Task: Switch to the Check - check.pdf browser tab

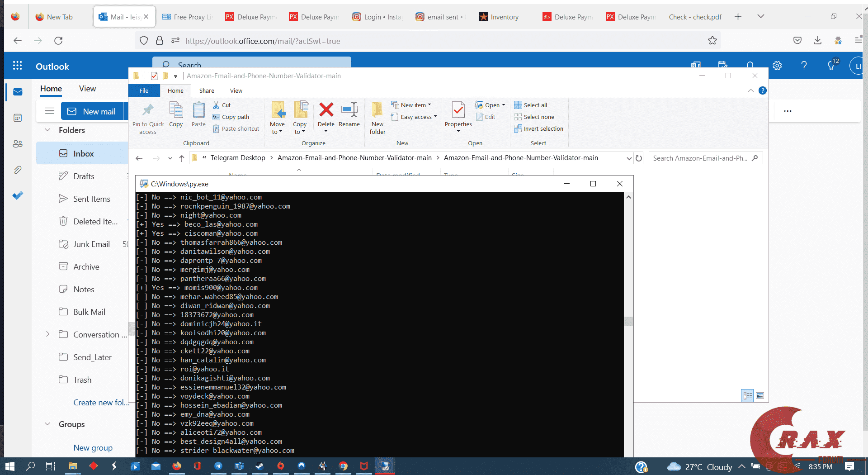Action: pos(695,17)
